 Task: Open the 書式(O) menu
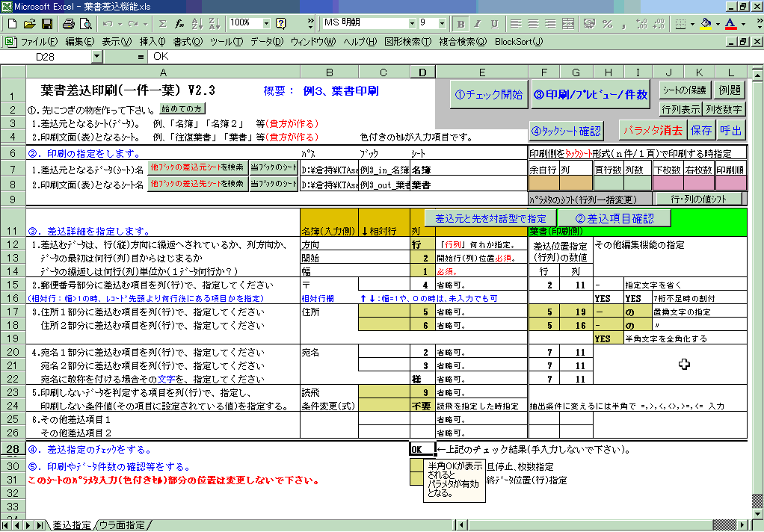pos(188,42)
